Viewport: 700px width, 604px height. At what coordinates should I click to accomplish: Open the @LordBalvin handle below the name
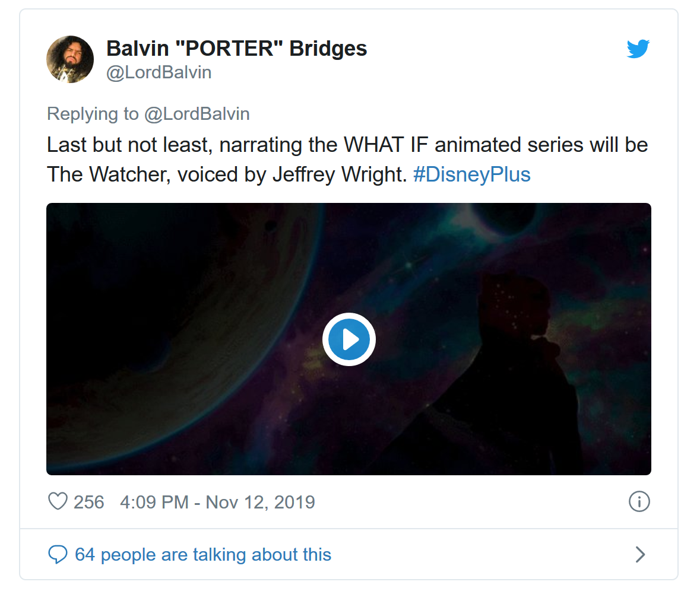click(x=159, y=72)
